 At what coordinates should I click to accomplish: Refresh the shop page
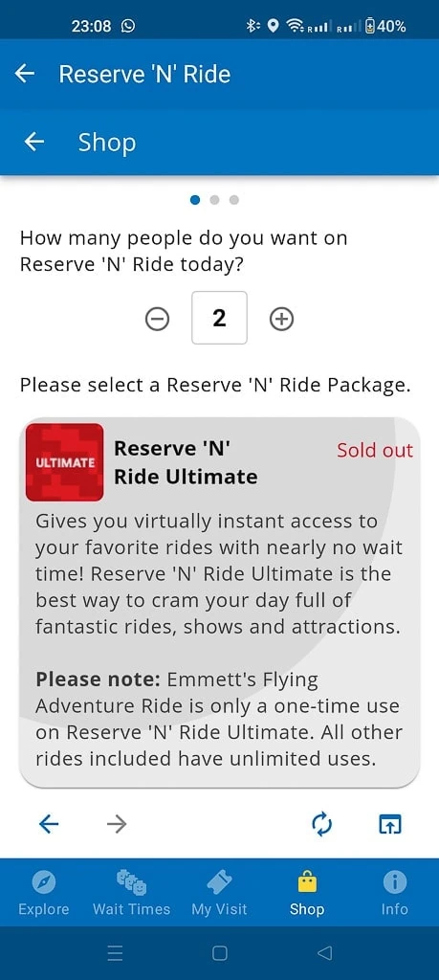(321, 824)
